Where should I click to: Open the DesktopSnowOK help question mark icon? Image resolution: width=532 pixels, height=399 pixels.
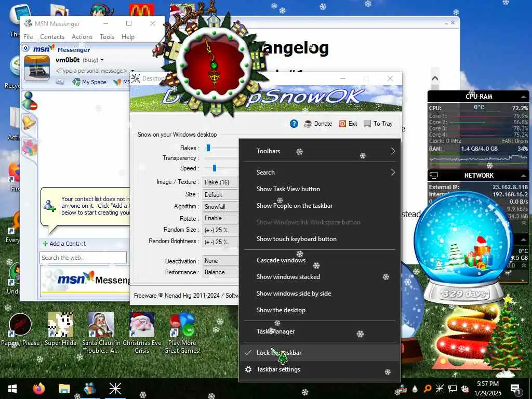tap(294, 124)
